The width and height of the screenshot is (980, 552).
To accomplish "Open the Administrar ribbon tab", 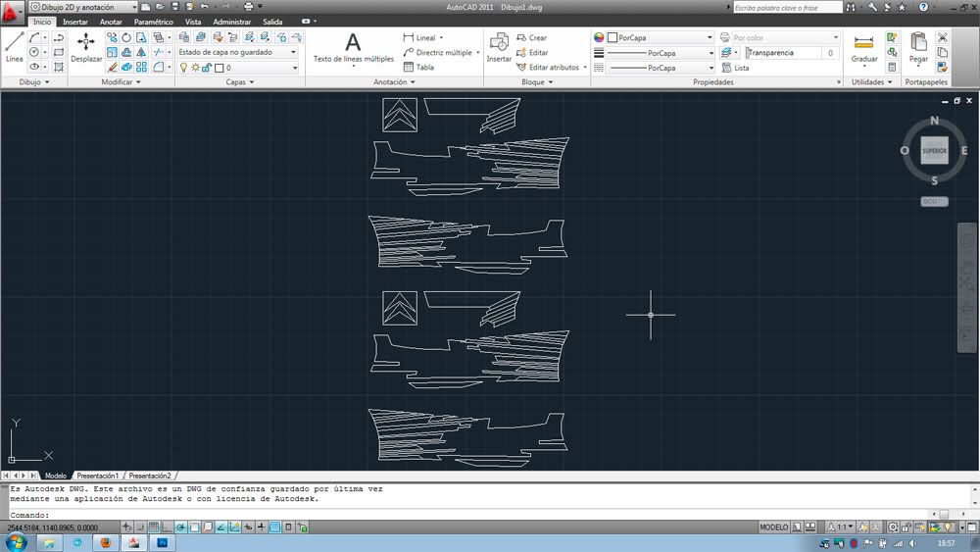I will coord(232,22).
